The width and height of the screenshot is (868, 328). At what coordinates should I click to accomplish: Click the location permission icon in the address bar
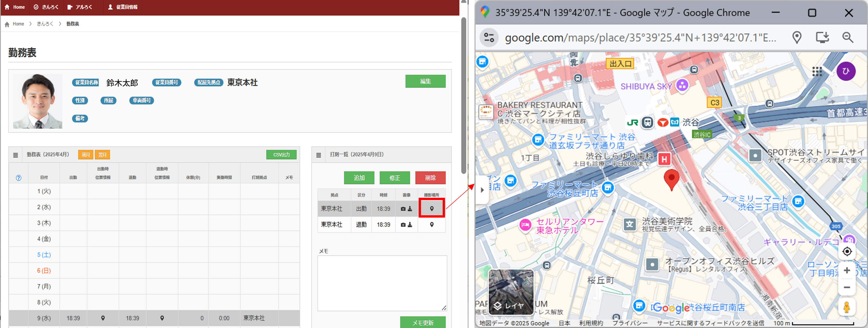796,38
